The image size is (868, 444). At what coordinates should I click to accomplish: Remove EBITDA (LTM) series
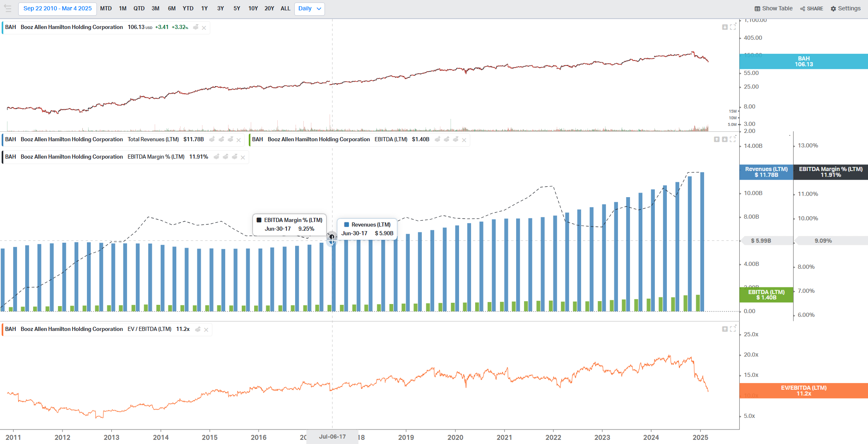coord(464,140)
